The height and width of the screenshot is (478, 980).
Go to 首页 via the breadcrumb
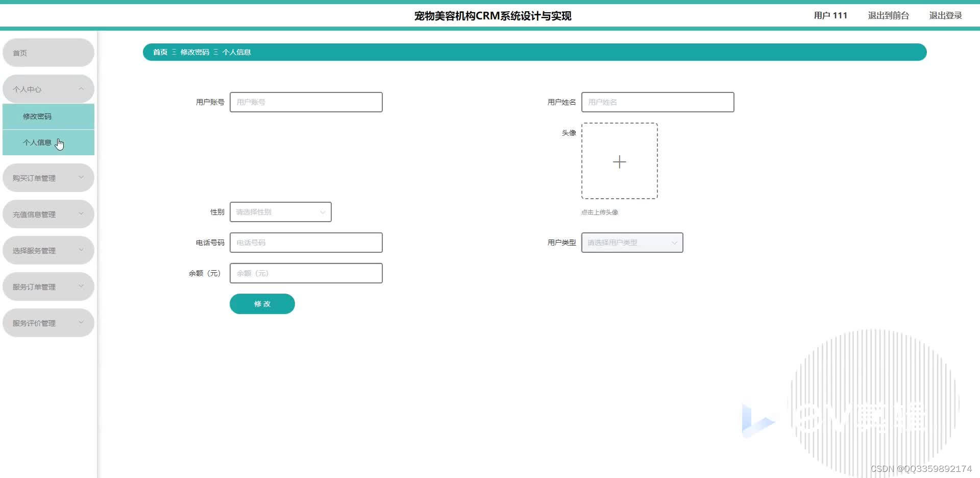[x=160, y=52]
